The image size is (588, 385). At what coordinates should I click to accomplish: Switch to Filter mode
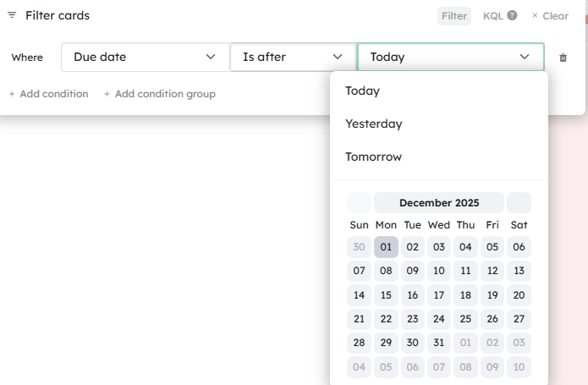(454, 15)
